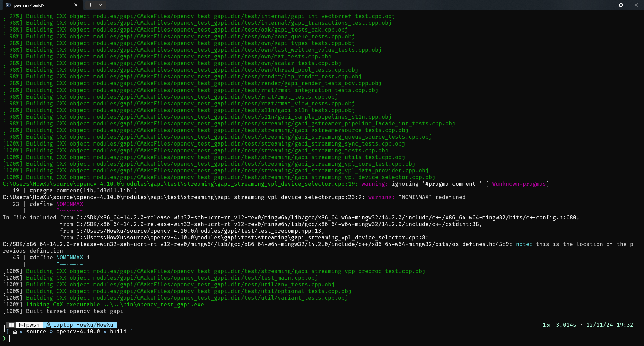This screenshot has width=644, height=346.
Task: Click the "opencv-4.10.0" path segment
Action: click(78, 331)
